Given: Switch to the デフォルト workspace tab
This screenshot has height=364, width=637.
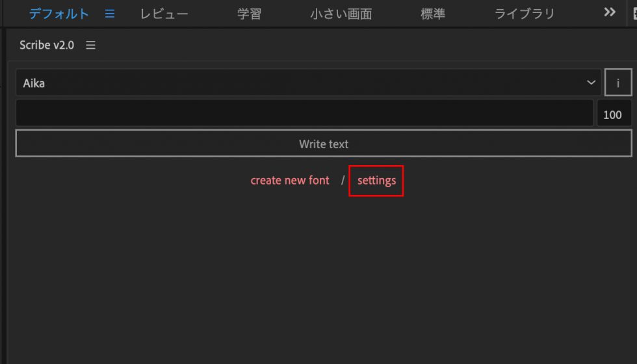Looking at the screenshot, I should click(x=59, y=14).
